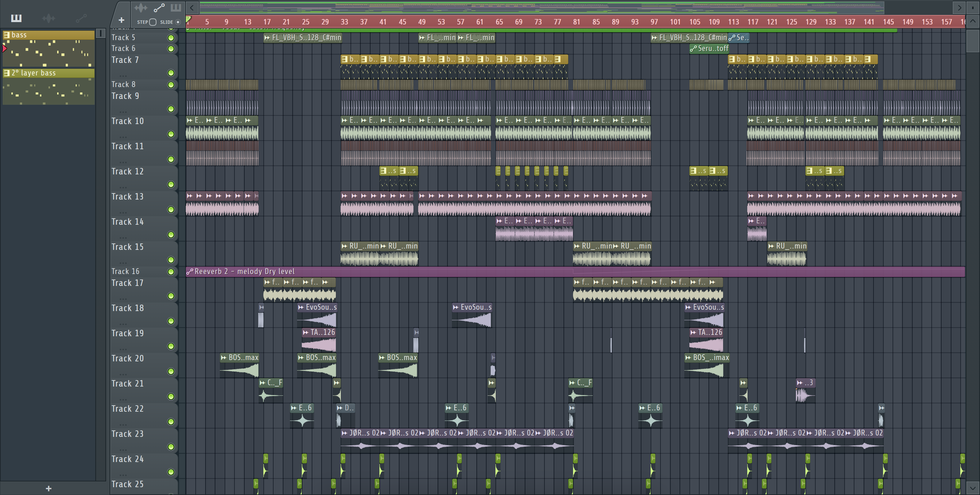Open the ..3 audio clip icon on Track 21

pos(800,383)
